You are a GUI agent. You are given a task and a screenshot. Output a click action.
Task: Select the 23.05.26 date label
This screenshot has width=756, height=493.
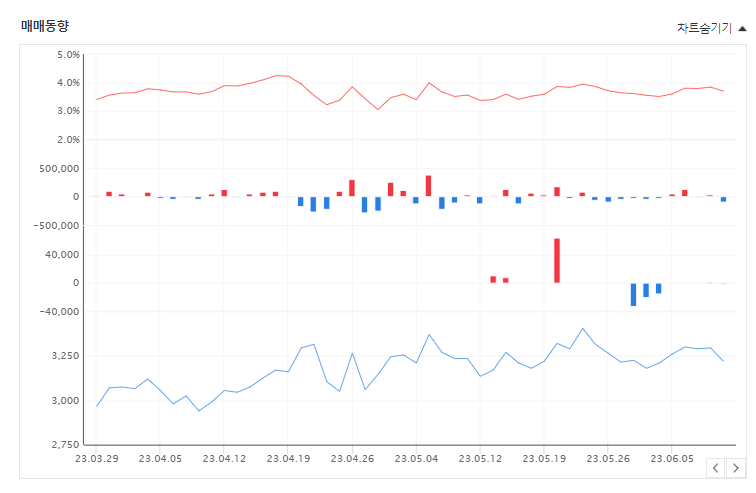click(608, 458)
